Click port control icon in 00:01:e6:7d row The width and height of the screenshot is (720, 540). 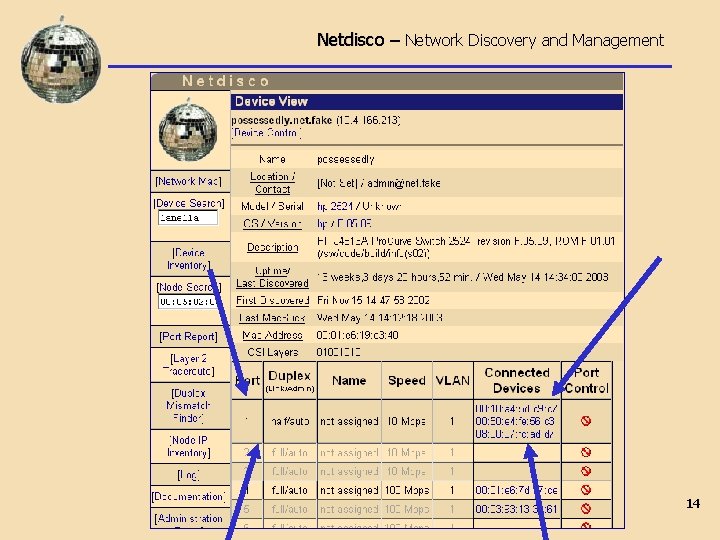point(585,490)
